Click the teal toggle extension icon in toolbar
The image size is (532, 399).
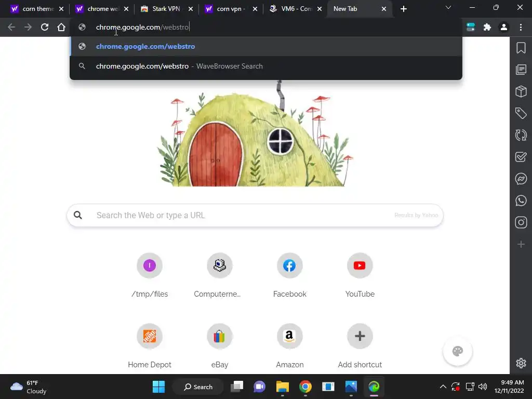[x=471, y=27]
